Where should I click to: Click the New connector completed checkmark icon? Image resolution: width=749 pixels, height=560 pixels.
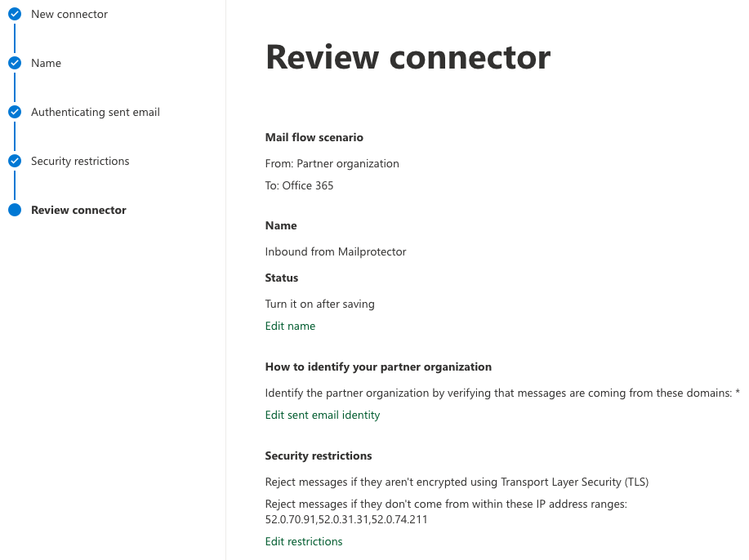pyautogui.click(x=15, y=14)
